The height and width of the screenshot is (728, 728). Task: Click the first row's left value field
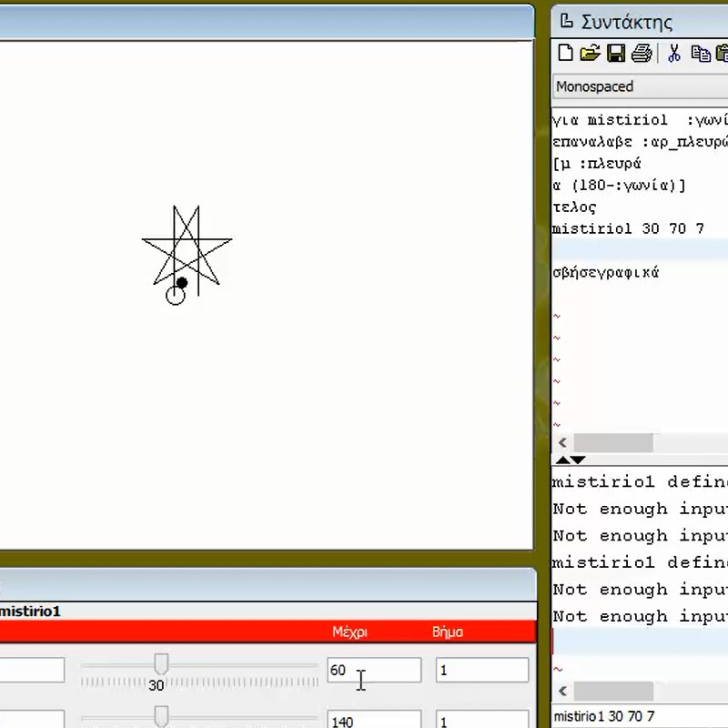(x=32, y=670)
